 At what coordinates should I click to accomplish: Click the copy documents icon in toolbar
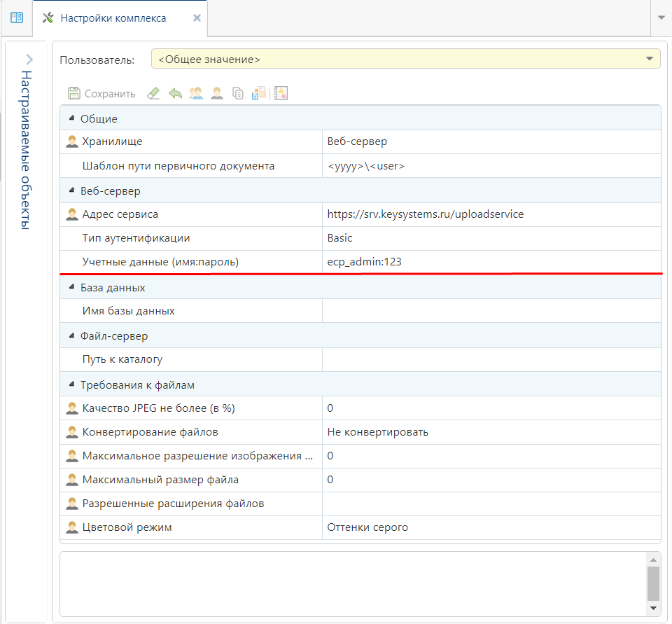[x=238, y=93]
